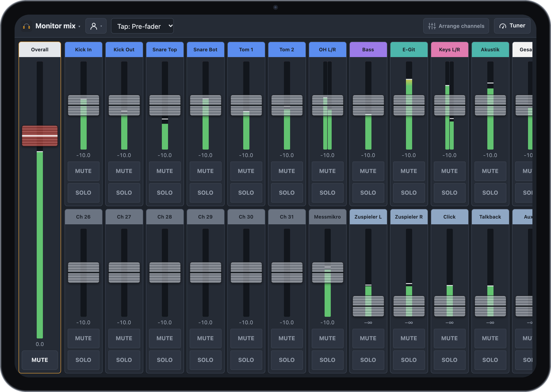The image size is (551, 392).
Task: Mute channel Ch 30
Action: pyautogui.click(x=246, y=338)
